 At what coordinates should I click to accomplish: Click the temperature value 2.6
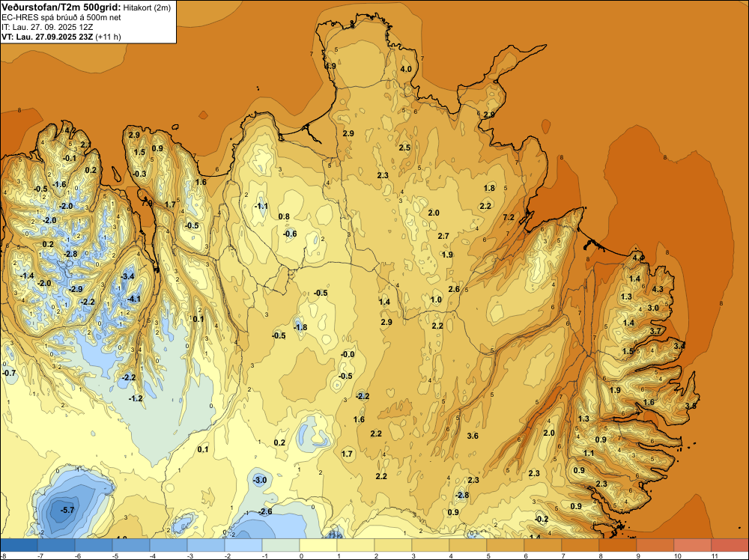(x=454, y=289)
